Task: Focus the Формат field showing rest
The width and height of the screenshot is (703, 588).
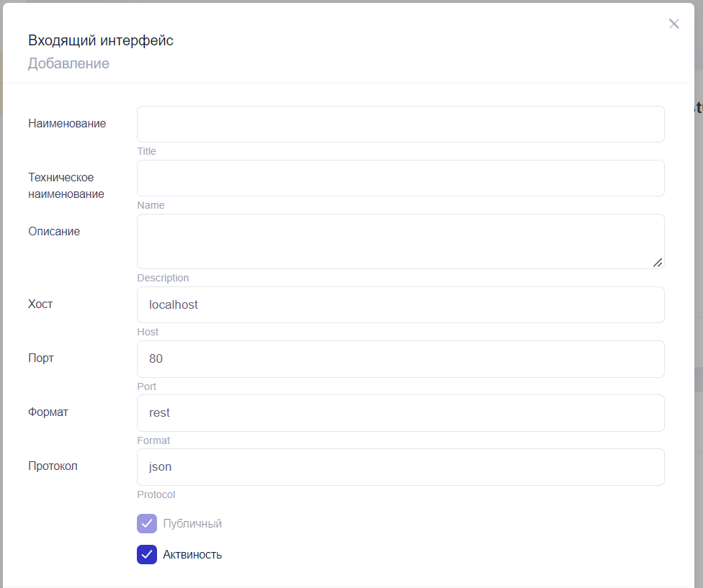Action: pos(400,413)
